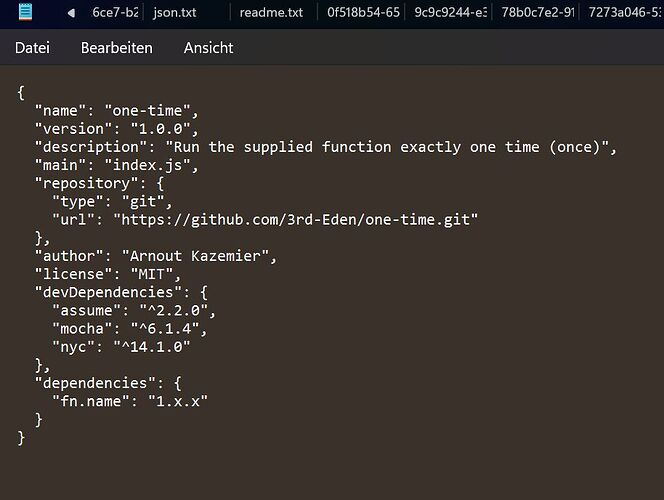The height and width of the screenshot is (500, 664).
Task: Open the Datei menu
Action: [32, 48]
